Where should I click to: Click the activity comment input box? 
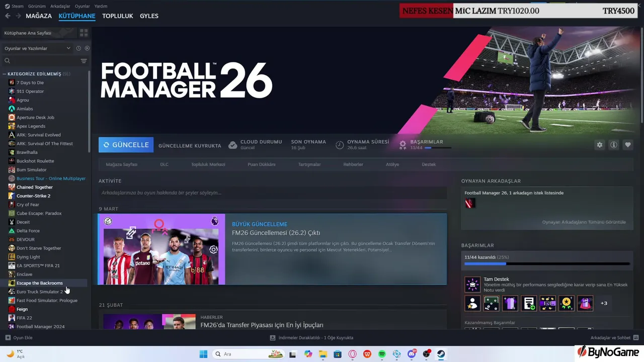pos(273,193)
